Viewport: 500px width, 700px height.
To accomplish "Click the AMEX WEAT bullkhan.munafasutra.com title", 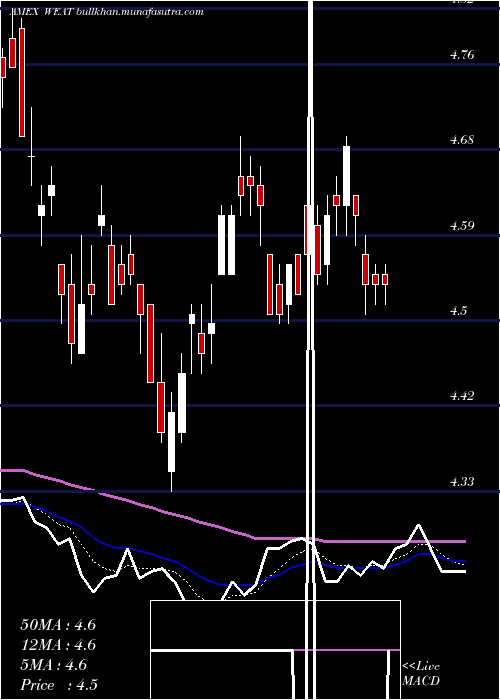I will (107, 12).
